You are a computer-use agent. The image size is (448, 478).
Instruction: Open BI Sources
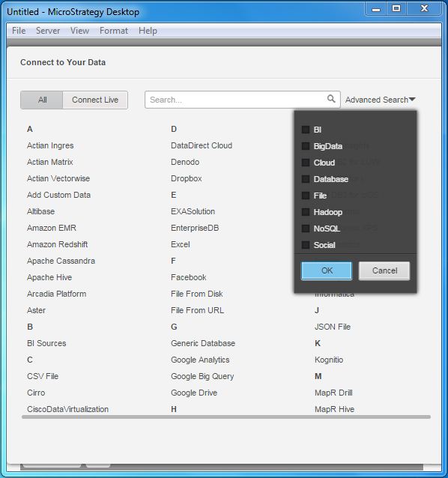[46, 343]
